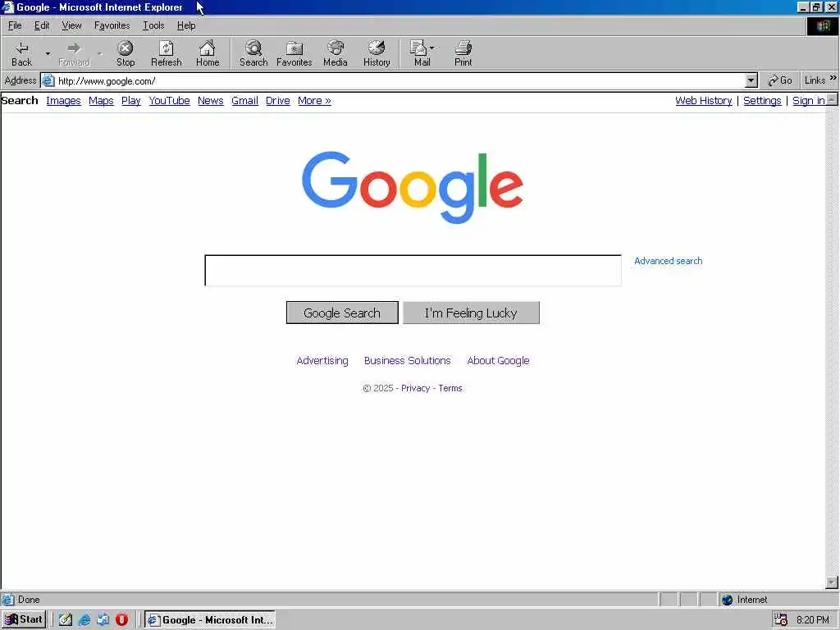840x630 pixels.
Task: Open the View menu
Action: 71,25
